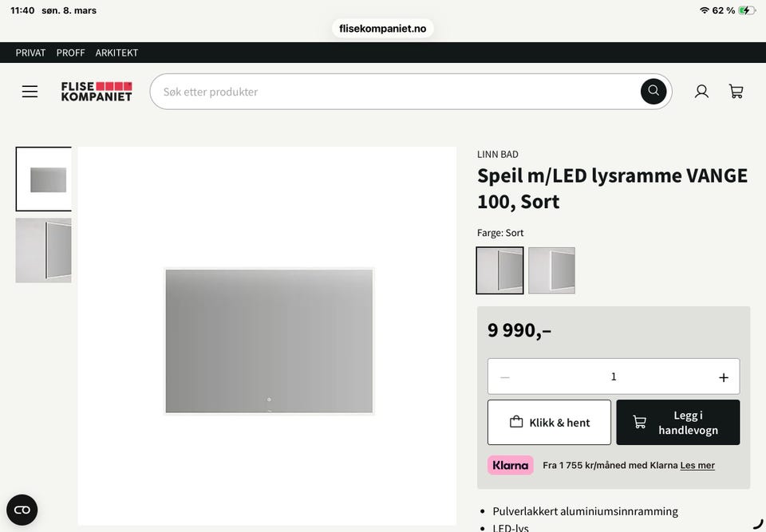Open the shopping cart icon in header
This screenshot has width=766, height=532.
[x=736, y=92]
